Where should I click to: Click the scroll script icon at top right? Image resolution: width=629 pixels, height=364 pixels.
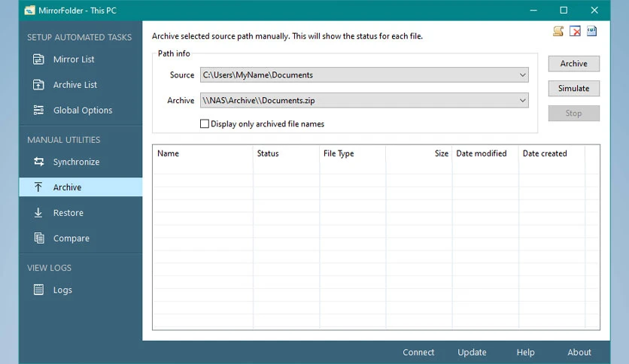pos(558,31)
